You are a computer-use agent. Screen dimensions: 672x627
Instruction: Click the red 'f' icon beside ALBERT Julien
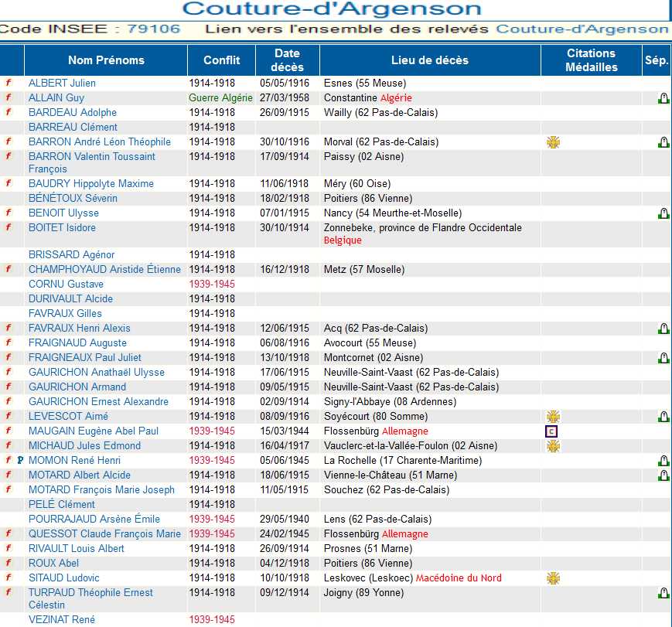tap(9, 83)
